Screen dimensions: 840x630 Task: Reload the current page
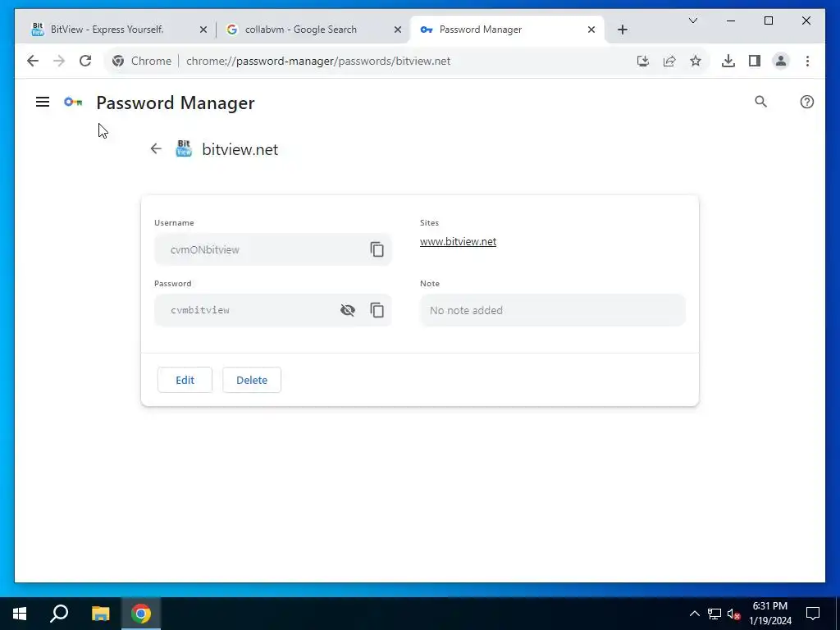tap(85, 61)
